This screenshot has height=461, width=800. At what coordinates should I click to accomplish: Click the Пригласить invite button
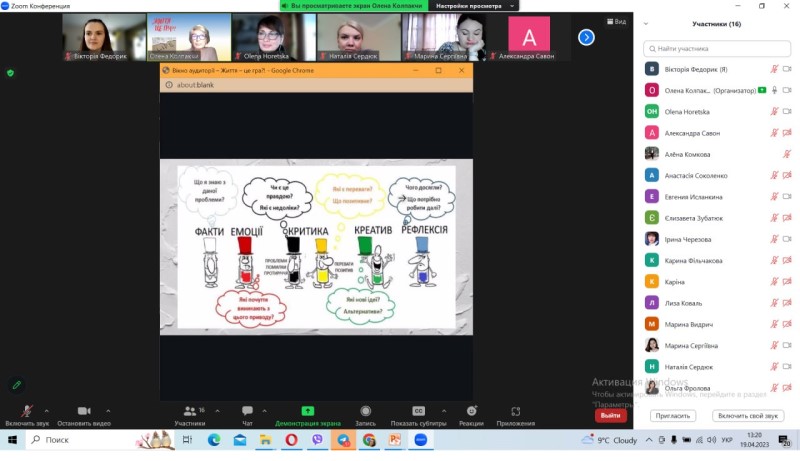point(672,415)
